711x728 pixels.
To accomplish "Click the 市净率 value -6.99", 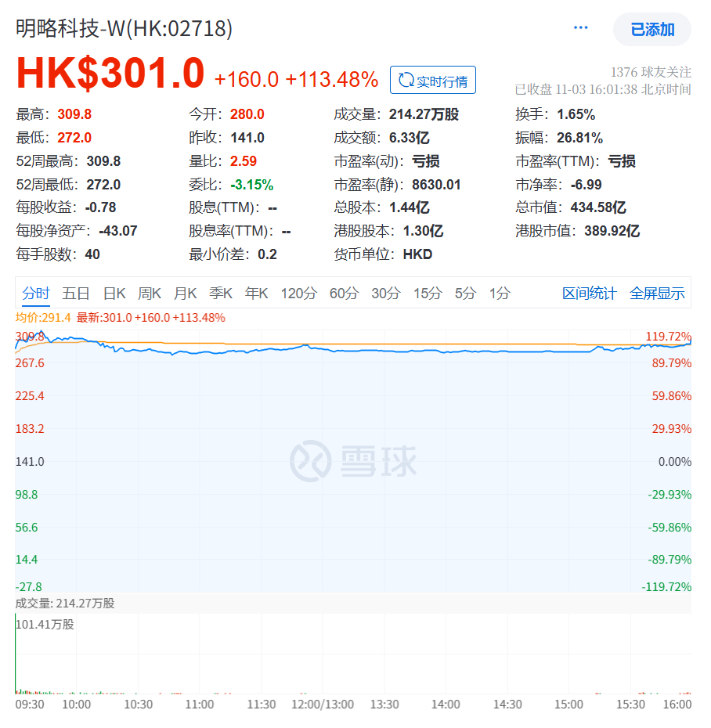I will pos(586,185).
